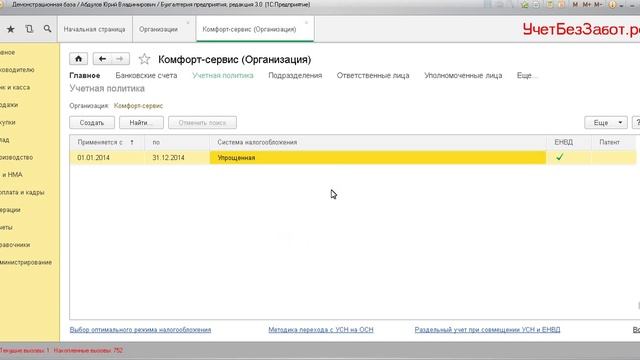Screen dimensions: 640x360
Task: Click the Патент column header
Action: (x=613, y=142)
